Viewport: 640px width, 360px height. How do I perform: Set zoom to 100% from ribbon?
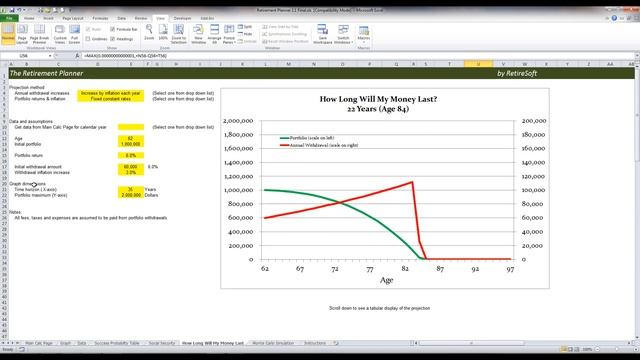[x=163, y=33]
